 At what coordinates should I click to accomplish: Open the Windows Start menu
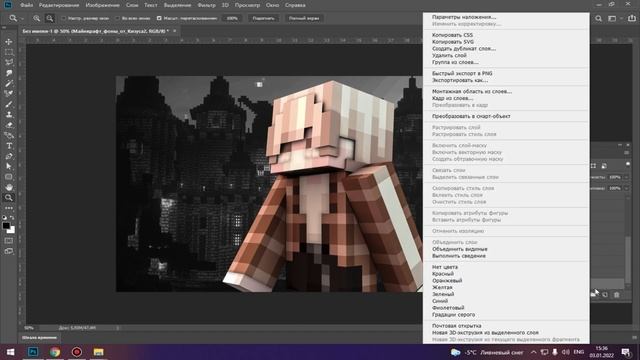pos(11,352)
